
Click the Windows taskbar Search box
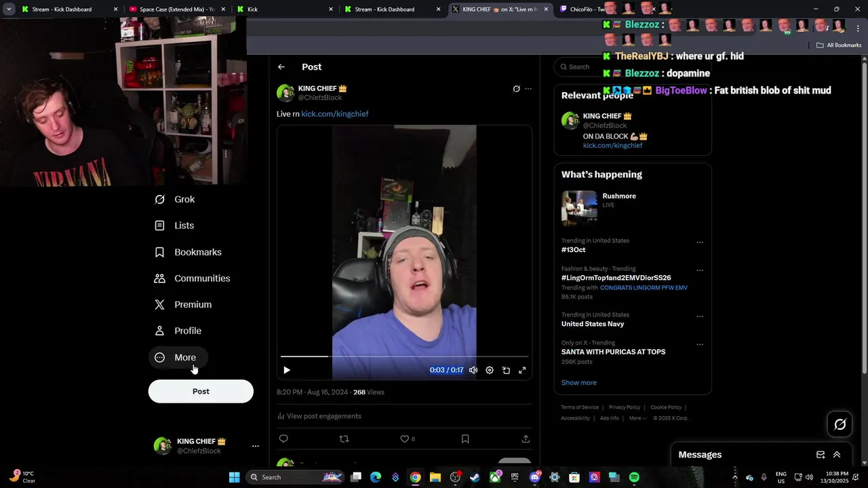point(294,477)
